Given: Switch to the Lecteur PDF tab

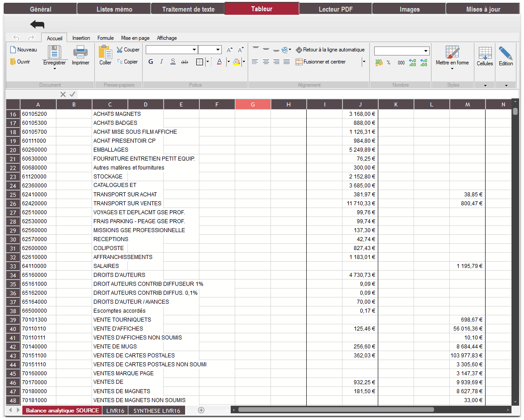Looking at the screenshot, I should point(335,9).
